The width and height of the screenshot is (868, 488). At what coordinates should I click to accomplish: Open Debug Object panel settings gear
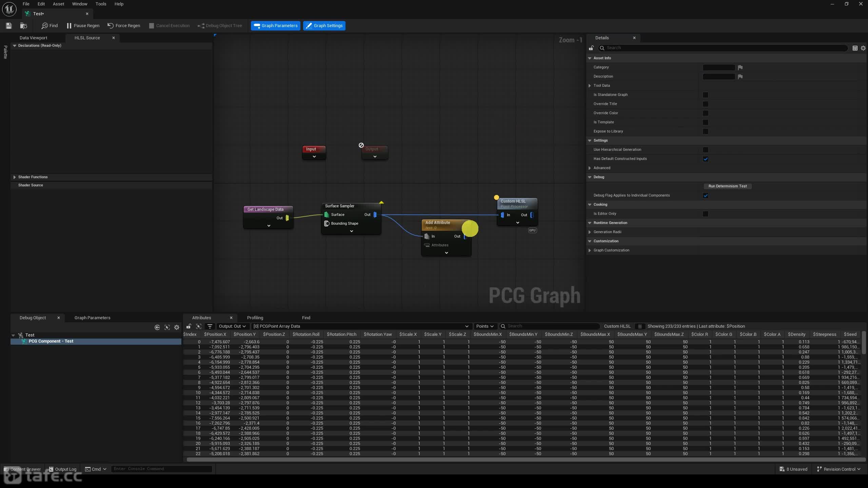click(x=177, y=327)
